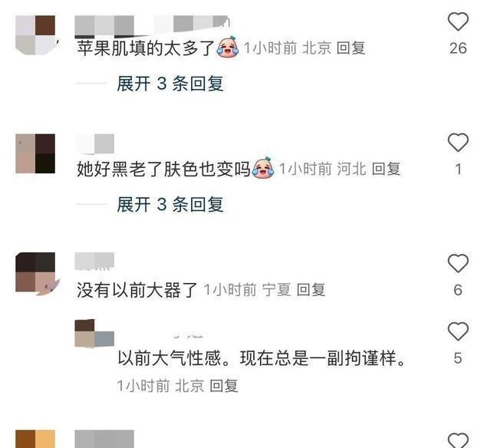Screen dimensions: 491x448
Task: Tap the crying-laughing emoji in the Hebei comment
Action: point(263,168)
